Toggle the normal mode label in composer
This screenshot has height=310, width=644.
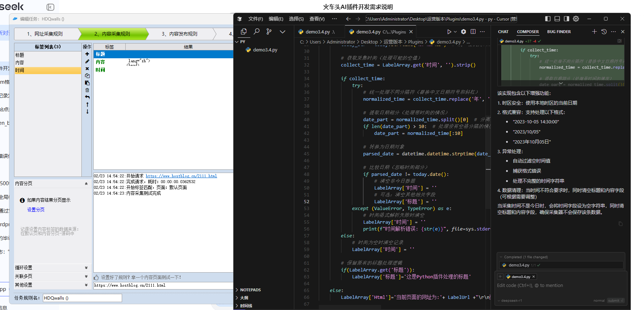599,301
